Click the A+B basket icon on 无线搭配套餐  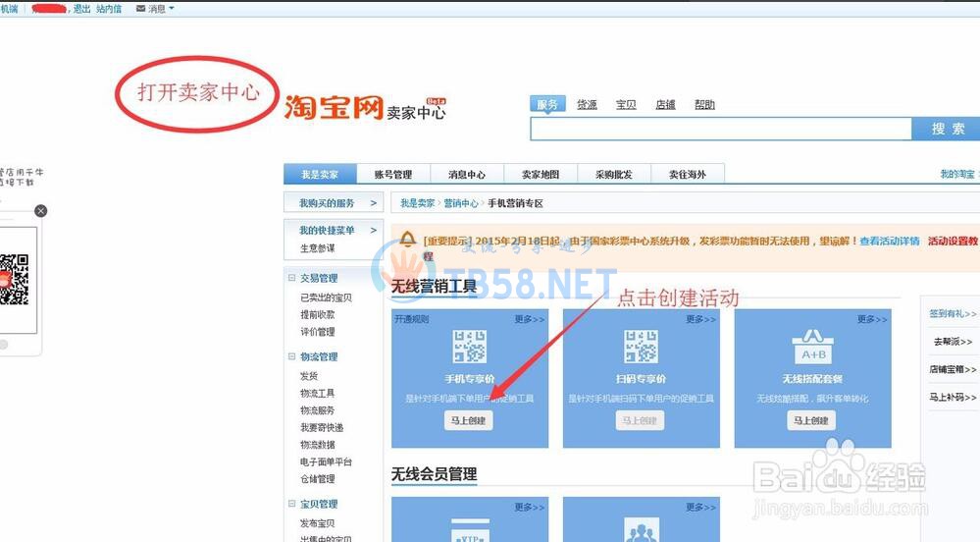(x=812, y=347)
